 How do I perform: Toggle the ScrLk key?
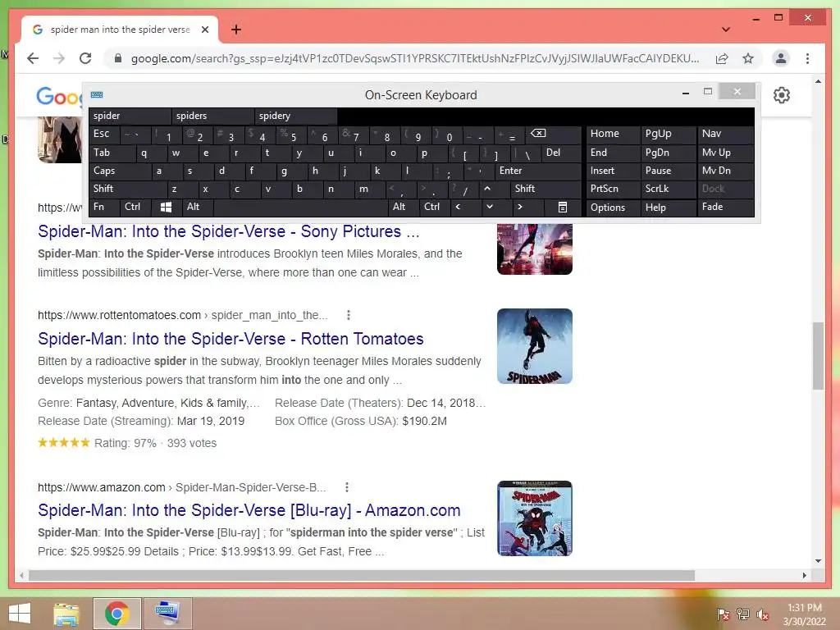tap(668, 189)
